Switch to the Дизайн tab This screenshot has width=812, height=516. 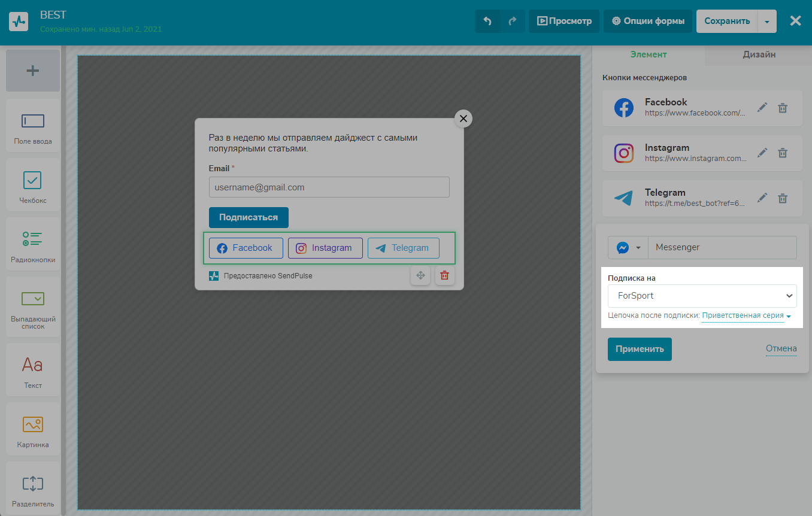tap(759, 54)
